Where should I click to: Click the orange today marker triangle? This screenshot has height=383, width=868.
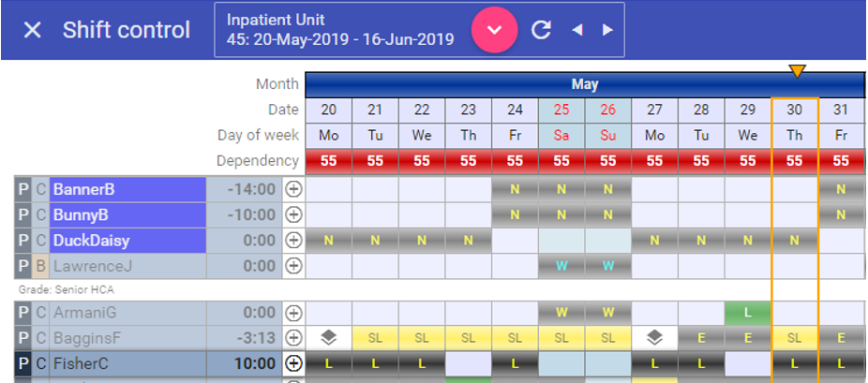pyautogui.click(x=797, y=72)
